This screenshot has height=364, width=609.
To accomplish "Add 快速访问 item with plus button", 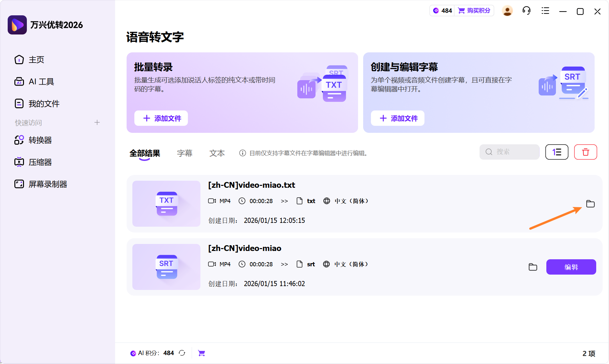I will 97,122.
